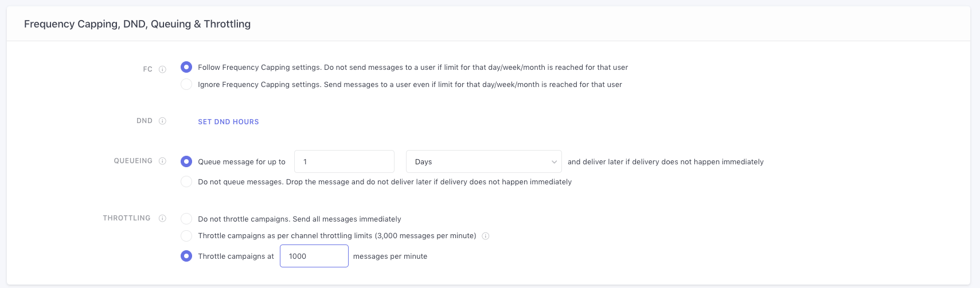Click info icon after channel throttling limits
This screenshot has width=980, height=288.
point(485,236)
